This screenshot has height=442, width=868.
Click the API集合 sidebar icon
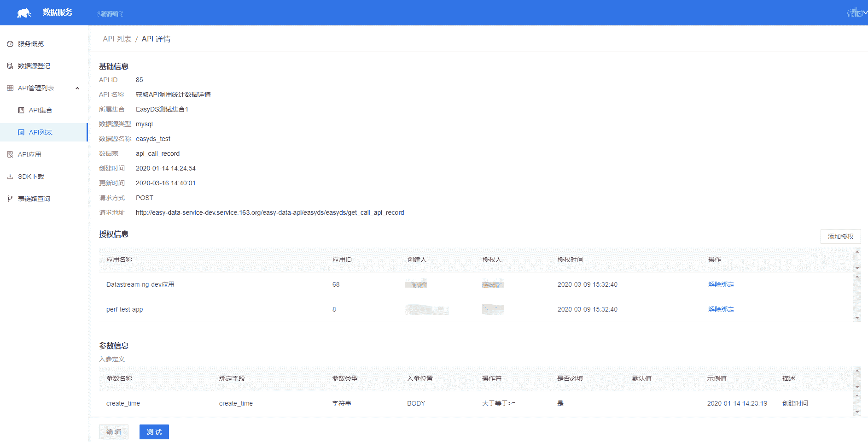(x=21, y=110)
